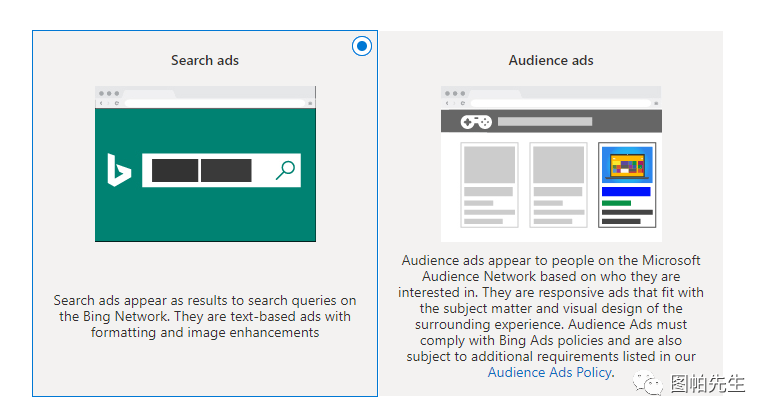Click the green bar under the highlighted ad
This screenshot has width=770, height=417.
coord(616,203)
